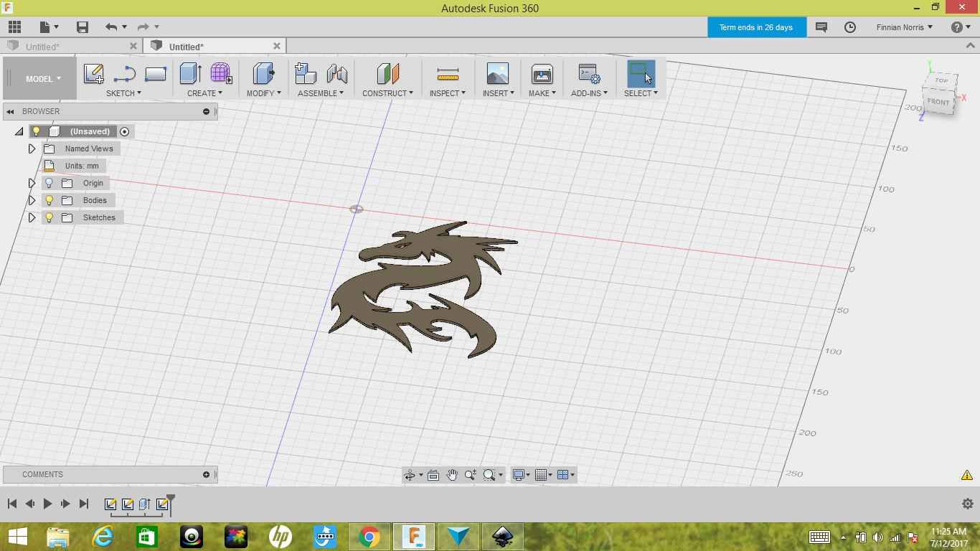Activate the (Unsaved) component radio button
Image resolution: width=980 pixels, height=551 pixels.
[x=125, y=131]
